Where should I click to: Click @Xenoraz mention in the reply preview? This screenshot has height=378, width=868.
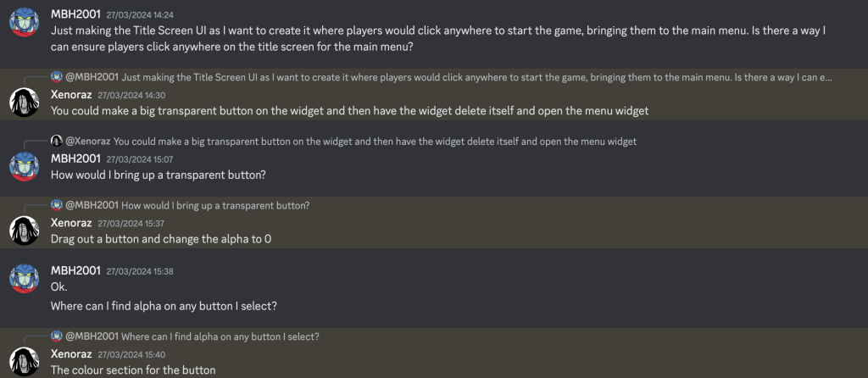coord(87,141)
